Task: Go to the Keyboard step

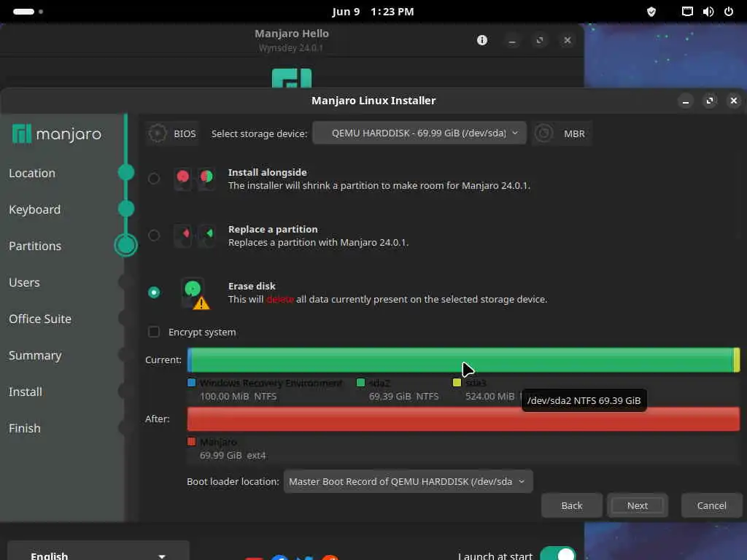Action: tap(35, 209)
